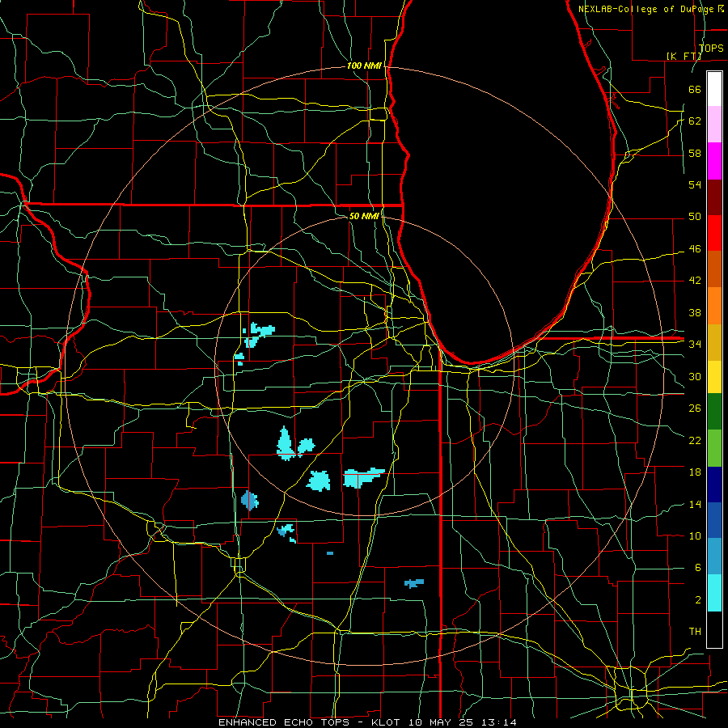
Task: Click the legend value "58"
Action: point(695,153)
